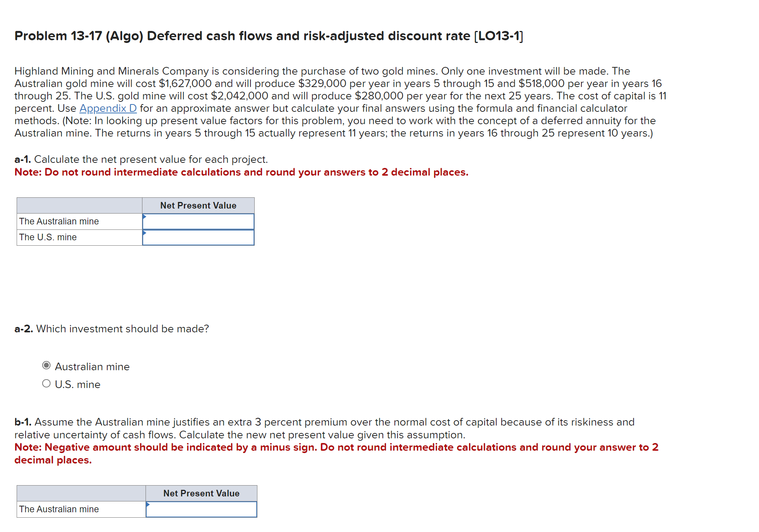Viewport: 759px width, 532px height.
Task: Click 'The Australian mine' label in b-1 table
Action: (x=60, y=509)
